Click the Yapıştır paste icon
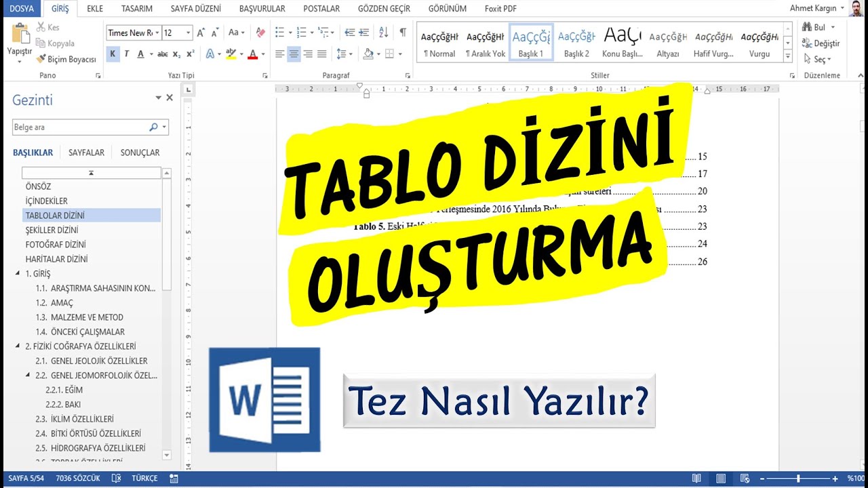This screenshot has width=868, height=488. click(x=20, y=34)
